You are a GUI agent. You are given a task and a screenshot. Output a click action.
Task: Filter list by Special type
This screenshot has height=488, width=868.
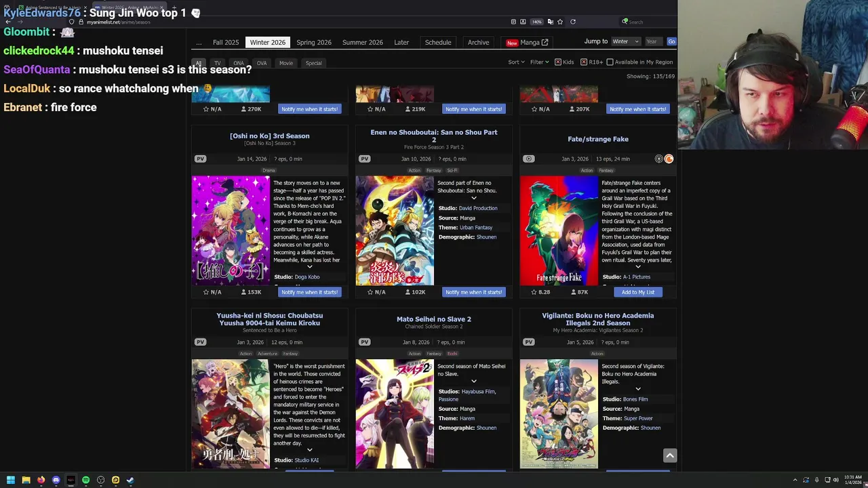[x=313, y=63]
